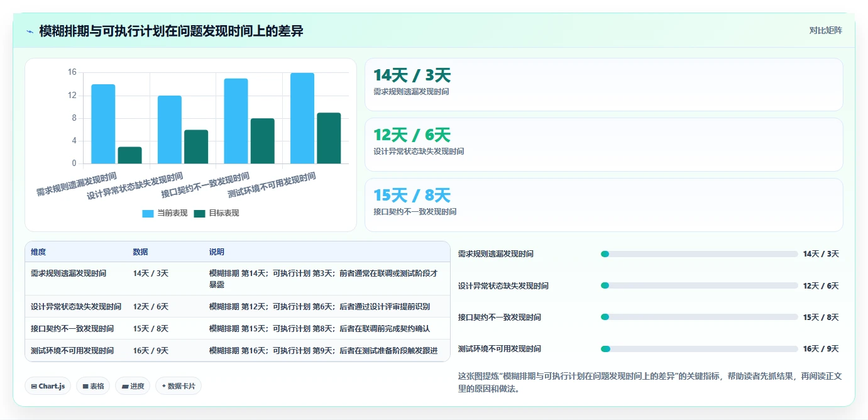Click the green 目标表现 bar for 需求规则遗漏发现时间
Viewport: 868px width, 420px height.
pos(129,155)
